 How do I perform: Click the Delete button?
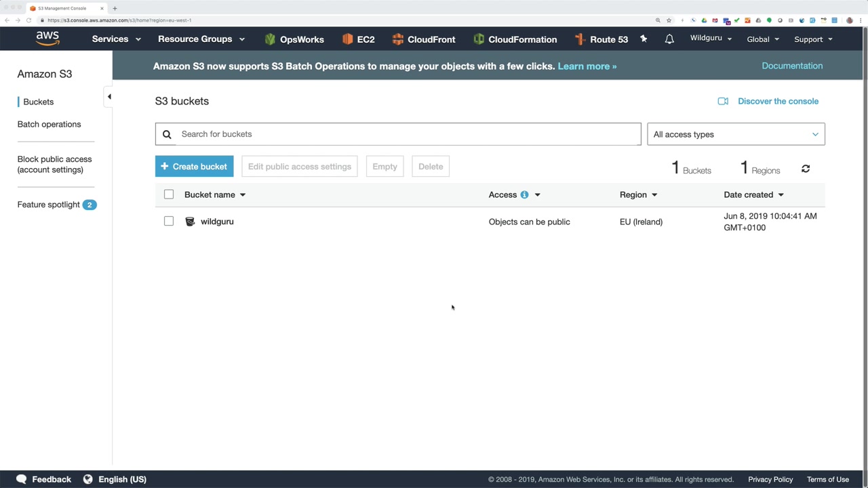click(431, 166)
